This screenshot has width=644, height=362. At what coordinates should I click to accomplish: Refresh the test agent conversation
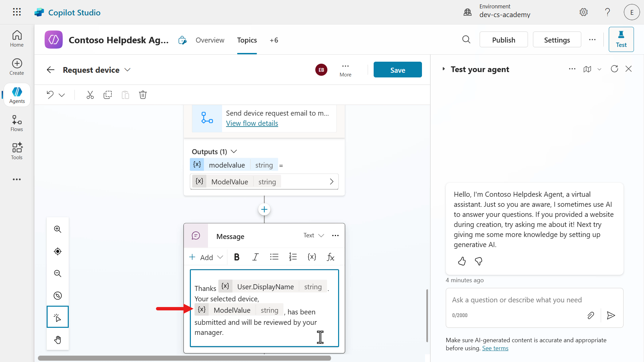pyautogui.click(x=614, y=69)
